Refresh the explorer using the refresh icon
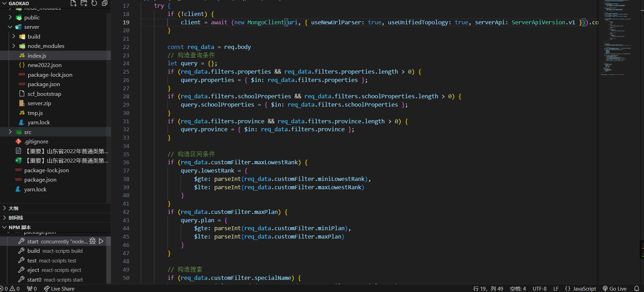Viewport: 644px width, 292px height. (x=94, y=3)
